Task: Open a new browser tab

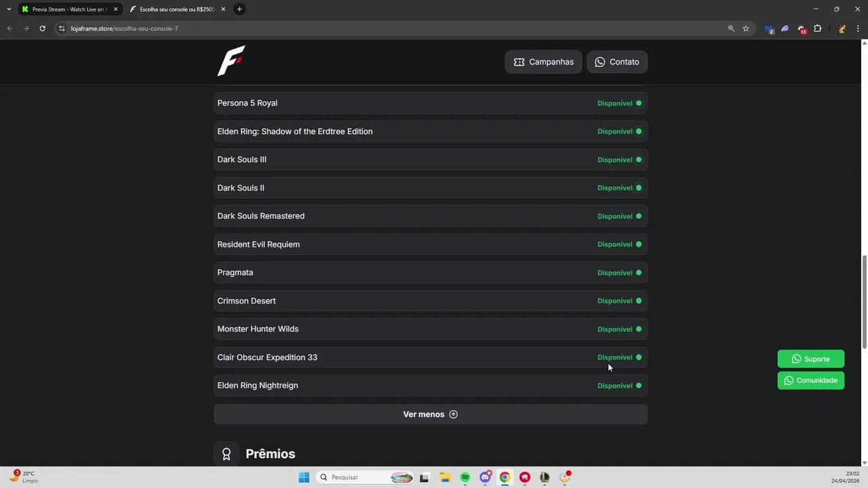Action: [239, 9]
